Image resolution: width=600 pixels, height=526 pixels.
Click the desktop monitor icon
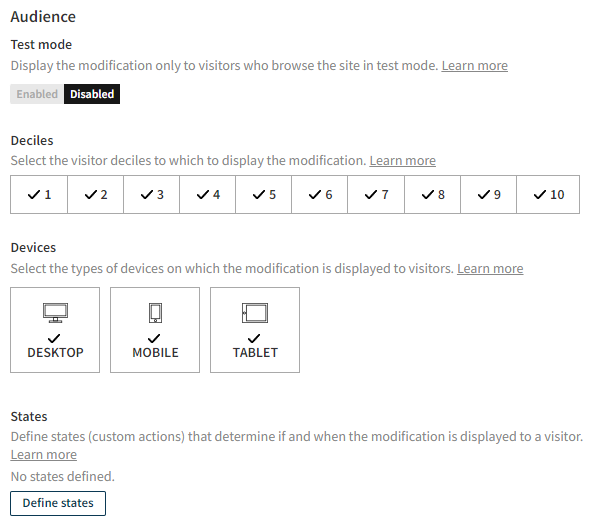pos(55,313)
